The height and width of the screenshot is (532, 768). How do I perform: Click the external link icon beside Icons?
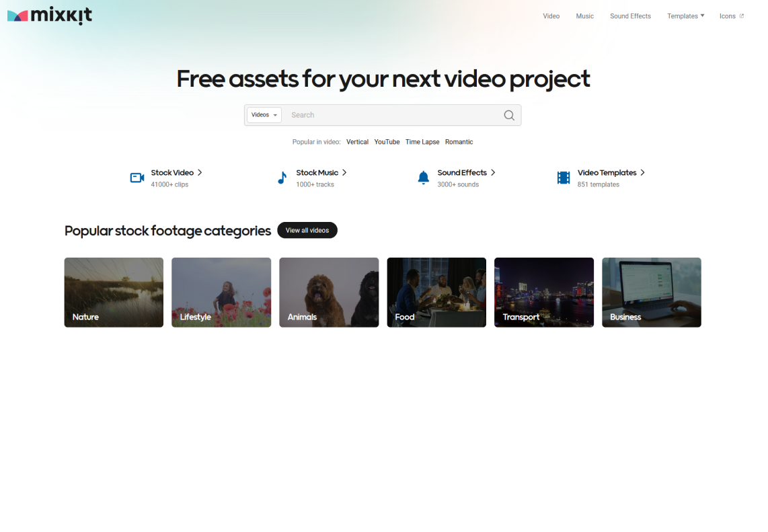742,16
